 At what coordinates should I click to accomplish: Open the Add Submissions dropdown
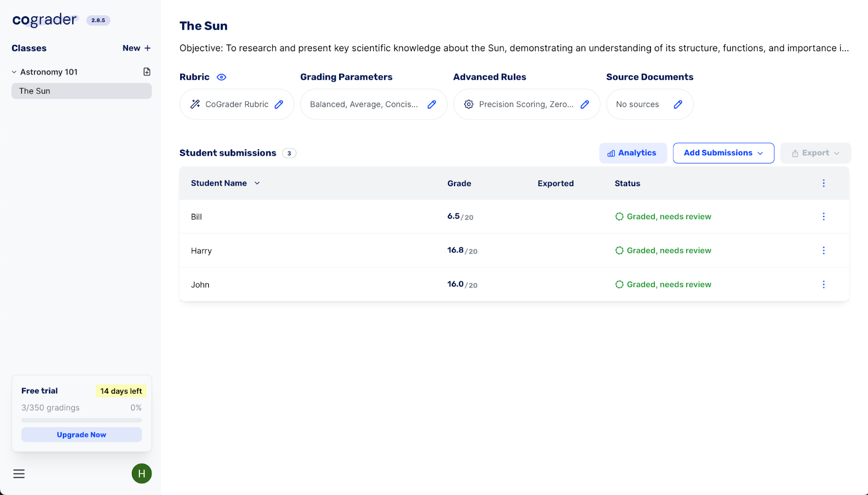pyautogui.click(x=723, y=153)
